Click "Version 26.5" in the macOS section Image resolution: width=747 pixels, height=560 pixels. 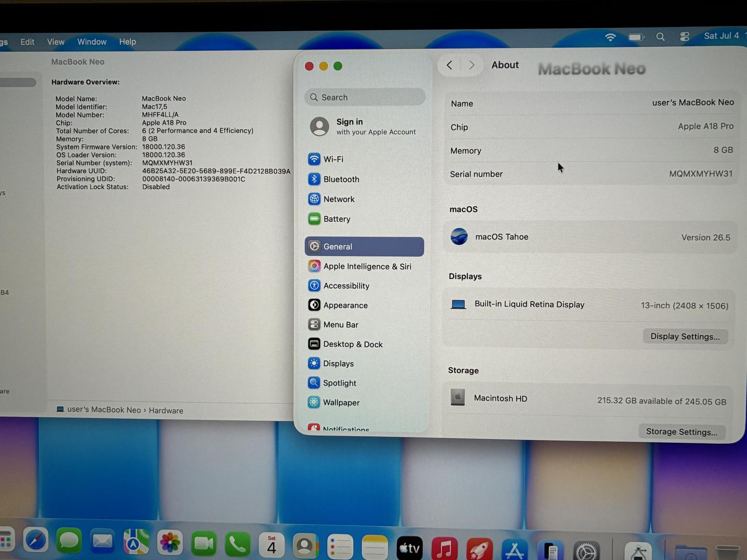click(x=706, y=237)
